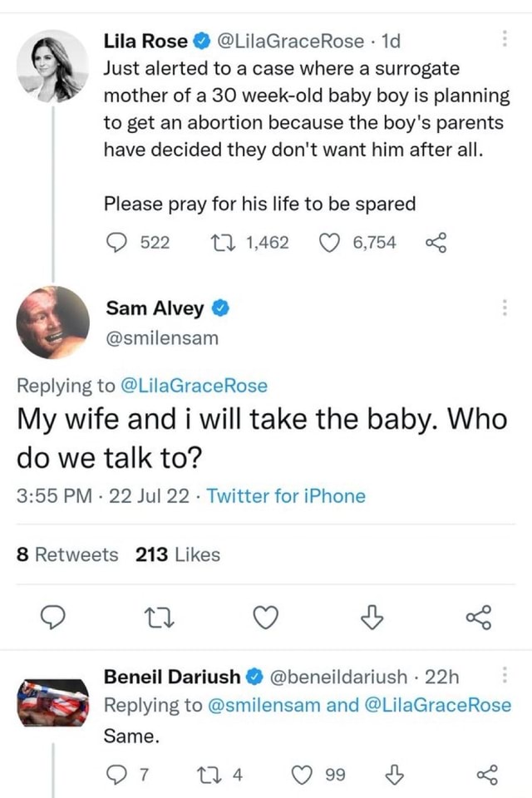Click the reply icon on Lila Rose's tweet
The image size is (532, 798).
click(119, 242)
